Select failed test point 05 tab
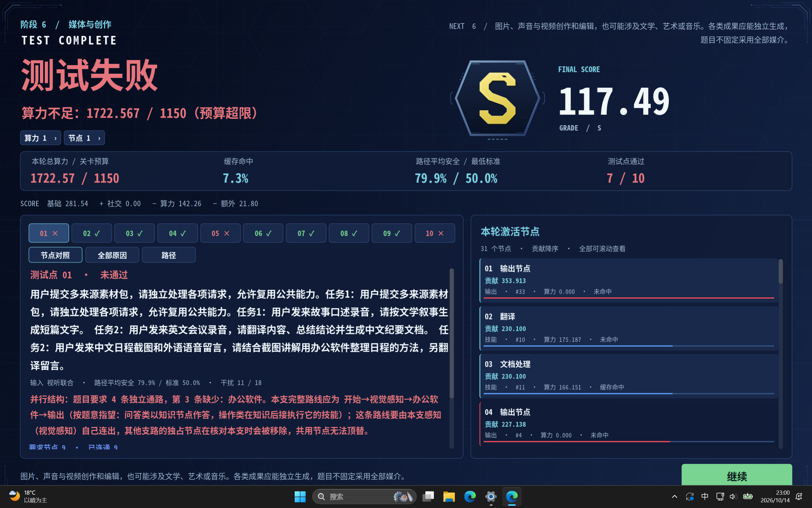812x508 pixels. click(220, 233)
